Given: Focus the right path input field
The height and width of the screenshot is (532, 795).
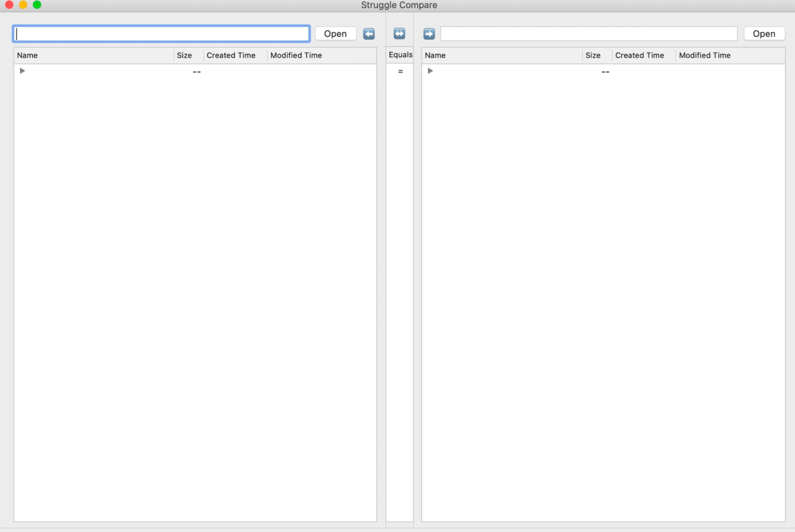Looking at the screenshot, I should (589, 34).
